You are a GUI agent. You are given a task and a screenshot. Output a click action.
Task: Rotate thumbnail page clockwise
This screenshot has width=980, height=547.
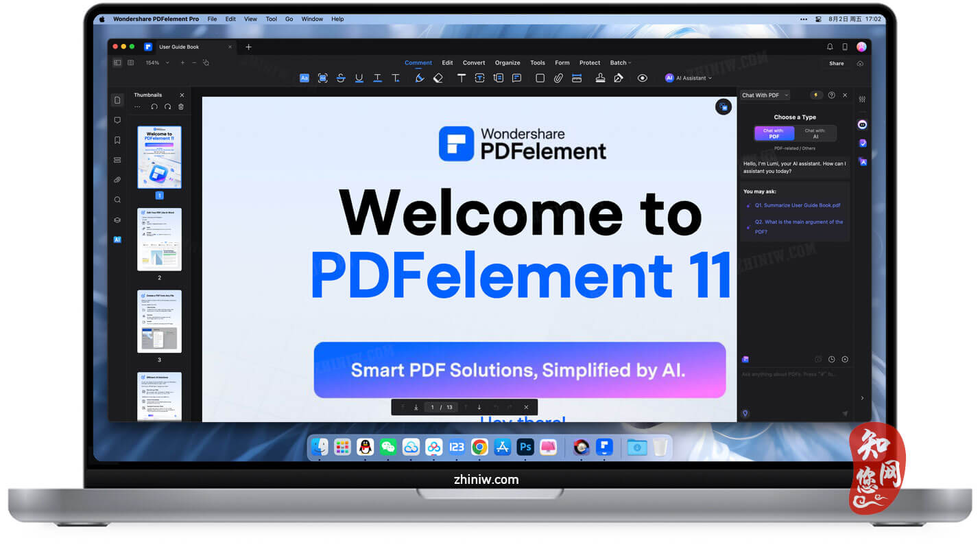coord(167,106)
